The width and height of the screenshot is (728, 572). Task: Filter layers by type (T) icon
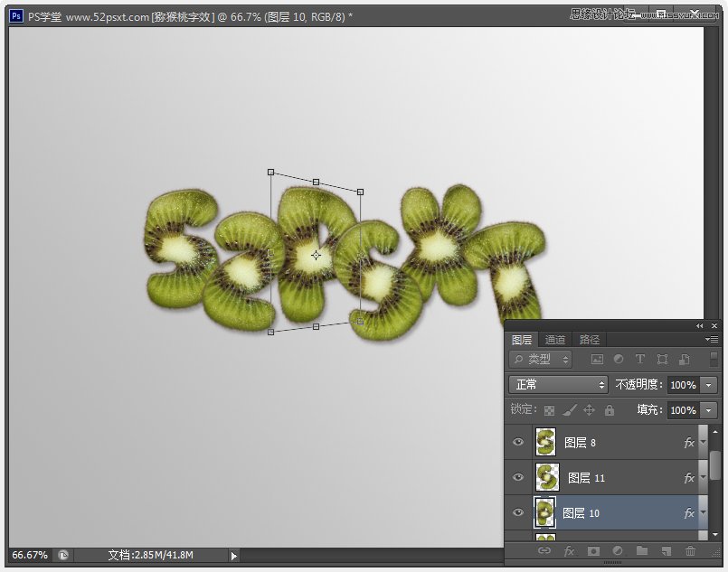640,360
